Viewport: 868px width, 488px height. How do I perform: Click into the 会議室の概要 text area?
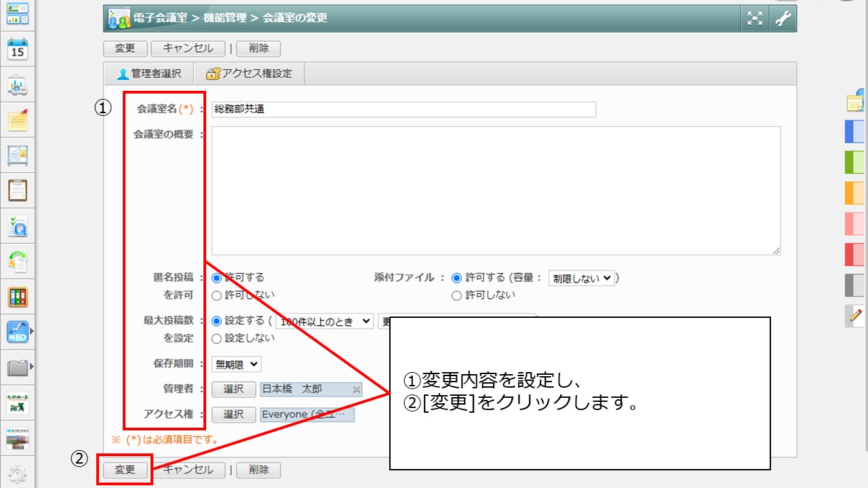[x=496, y=190]
